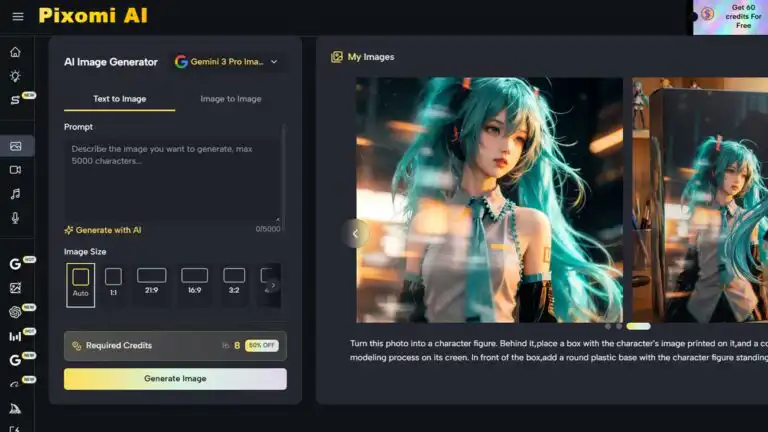Image resolution: width=768 pixels, height=432 pixels.
Task: Open the video generator sidebar icon
Action: [15, 170]
